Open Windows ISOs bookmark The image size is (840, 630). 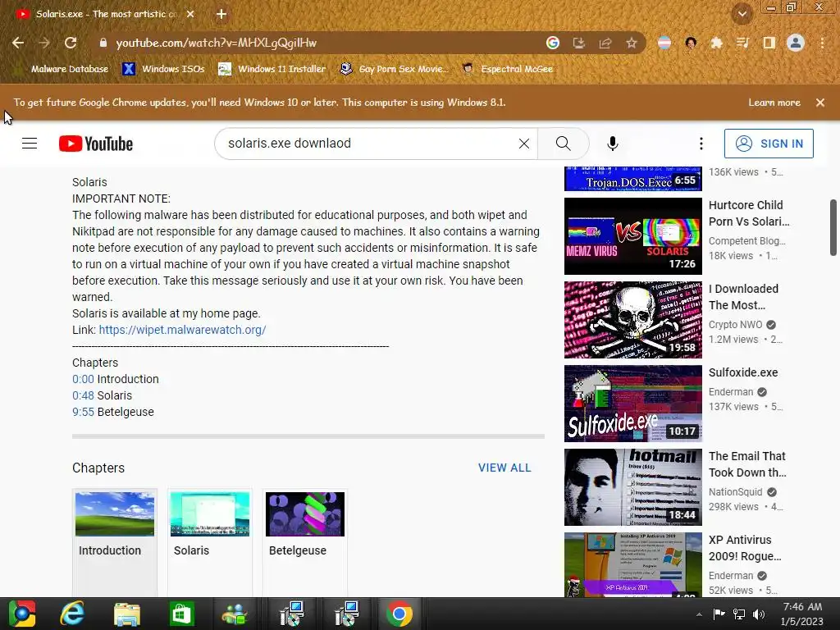click(x=163, y=69)
